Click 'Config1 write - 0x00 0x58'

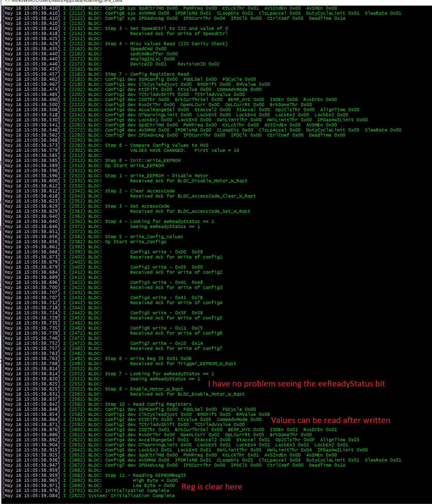166,252
